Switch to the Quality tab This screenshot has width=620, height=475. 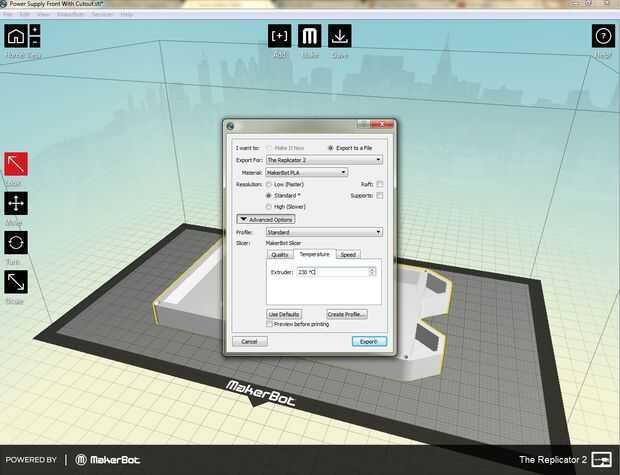(x=280, y=255)
